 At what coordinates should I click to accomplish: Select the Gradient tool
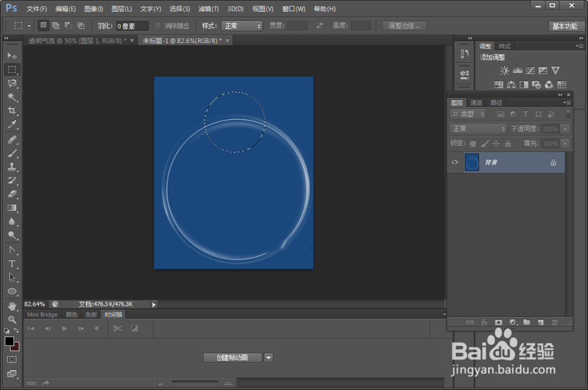(12, 208)
